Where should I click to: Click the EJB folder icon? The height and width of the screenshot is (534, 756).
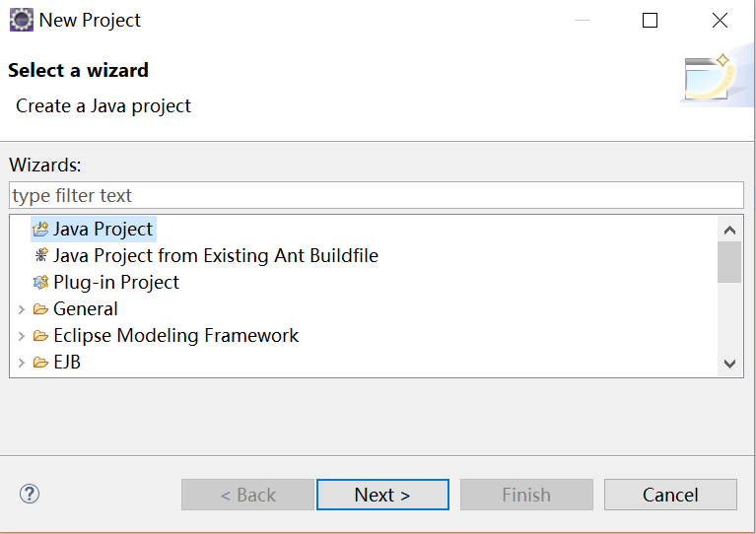41,362
